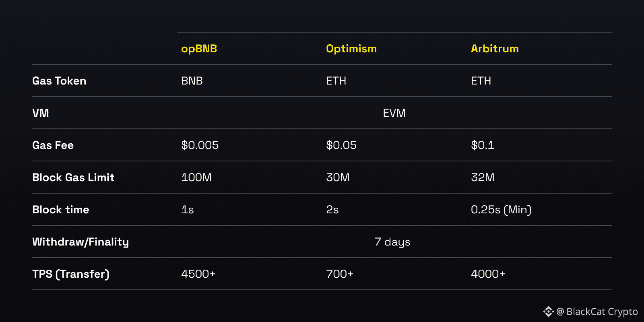Select the Optimism column header
The image size is (644, 322).
click(x=351, y=49)
